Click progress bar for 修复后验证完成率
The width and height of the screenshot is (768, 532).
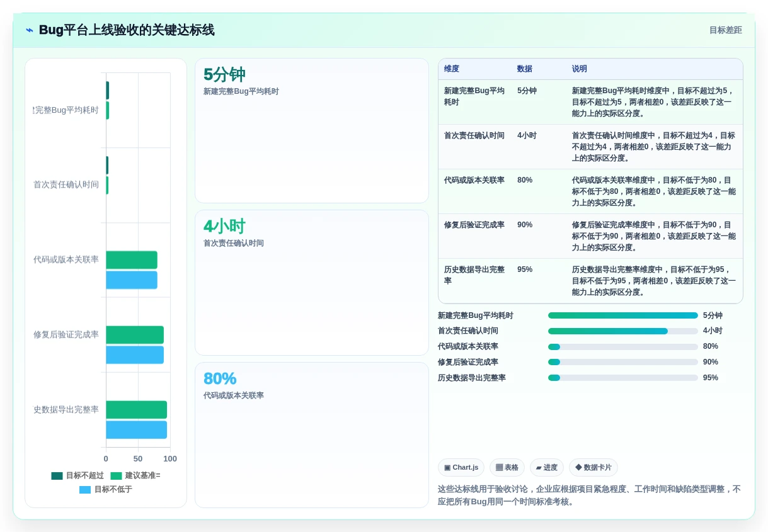coord(623,362)
